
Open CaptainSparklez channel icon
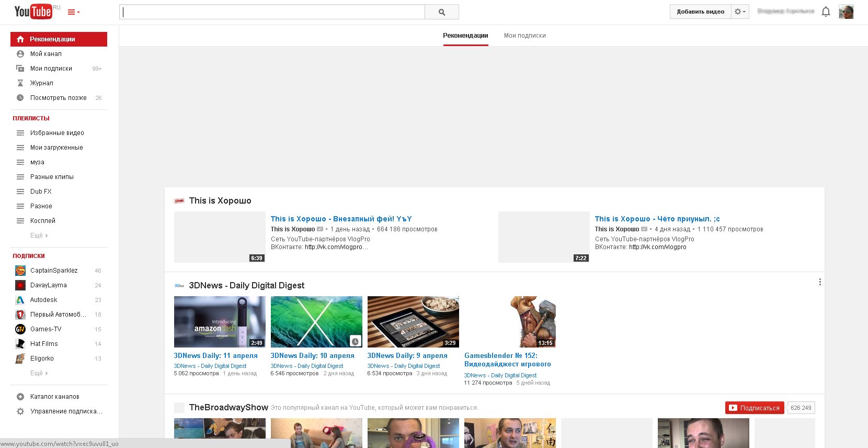tap(20, 271)
